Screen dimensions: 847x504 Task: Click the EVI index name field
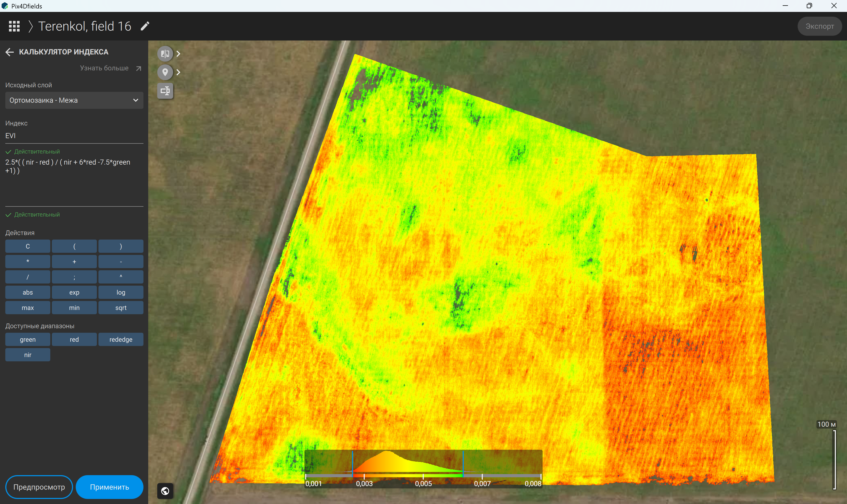[x=74, y=136]
